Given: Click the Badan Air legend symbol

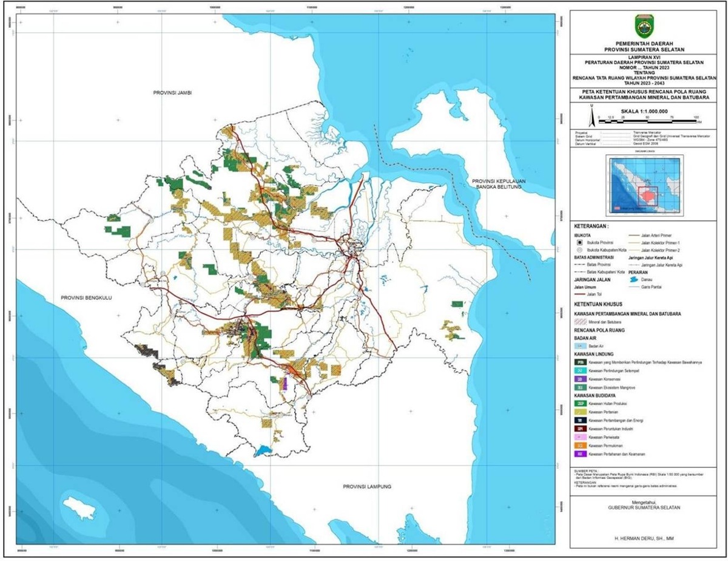Looking at the screenshot, I should pyautogui.click(x=581, y=345).
